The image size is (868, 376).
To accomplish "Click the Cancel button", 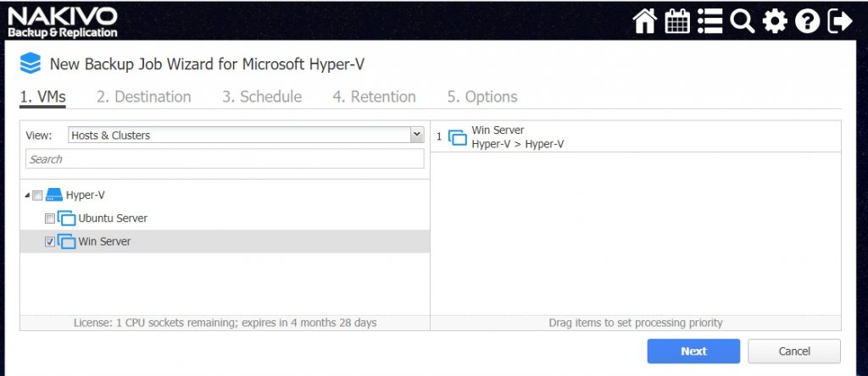I will (794, 351).
